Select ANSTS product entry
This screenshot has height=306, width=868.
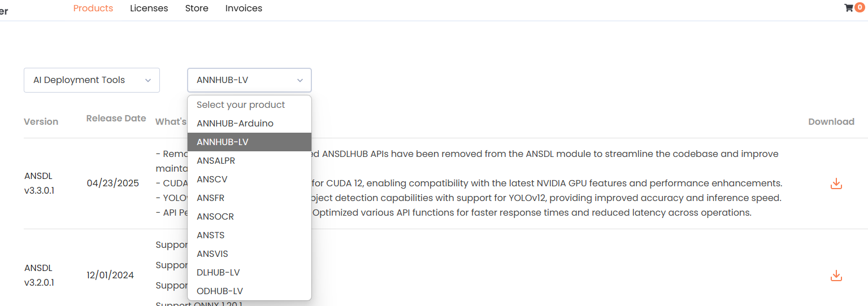211,235
